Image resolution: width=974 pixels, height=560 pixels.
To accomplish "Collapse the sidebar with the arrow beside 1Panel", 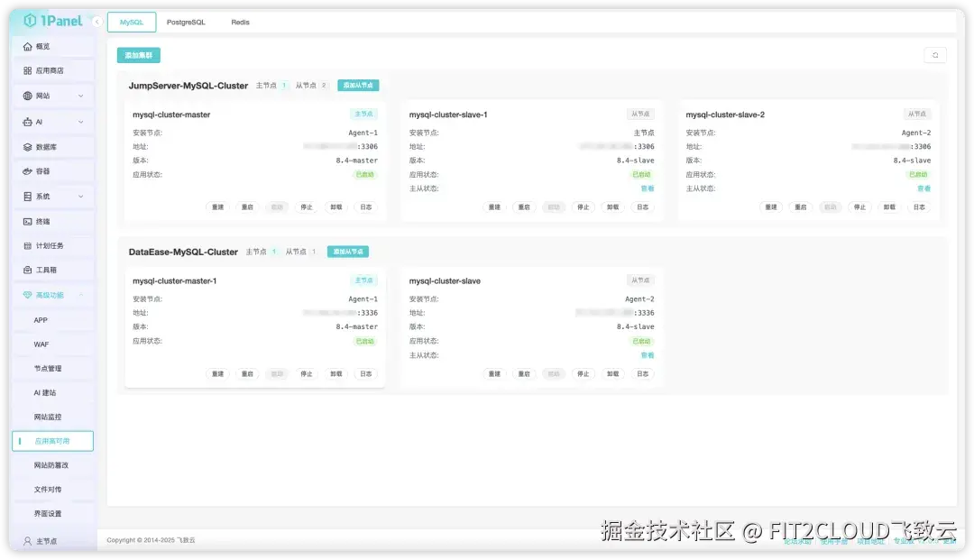I will click(x=96, y=22).
